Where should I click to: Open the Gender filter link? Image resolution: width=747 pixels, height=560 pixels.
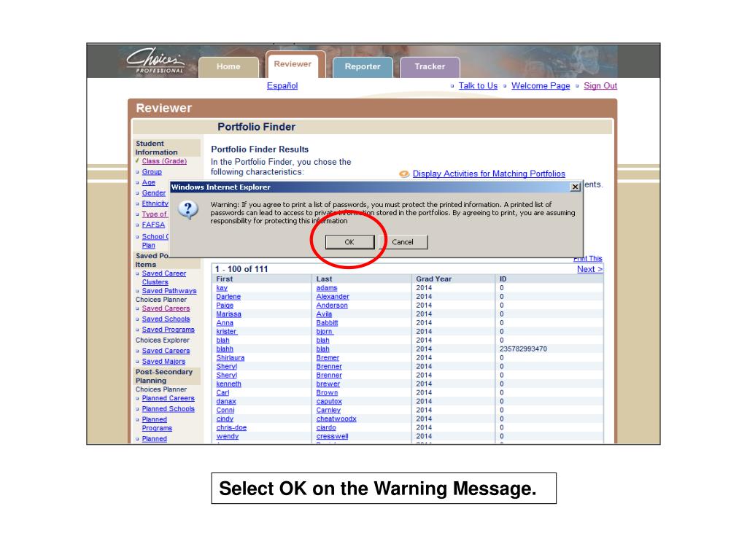pos(154,192)
